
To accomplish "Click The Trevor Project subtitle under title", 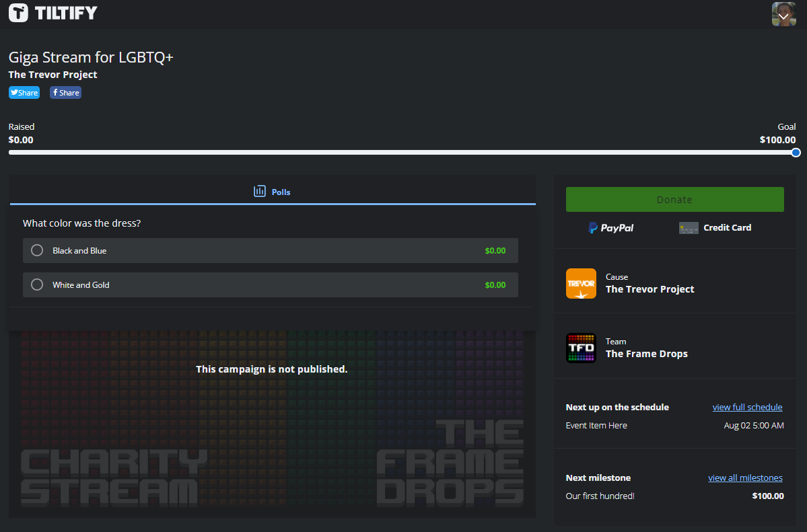I will pos(52,75).
